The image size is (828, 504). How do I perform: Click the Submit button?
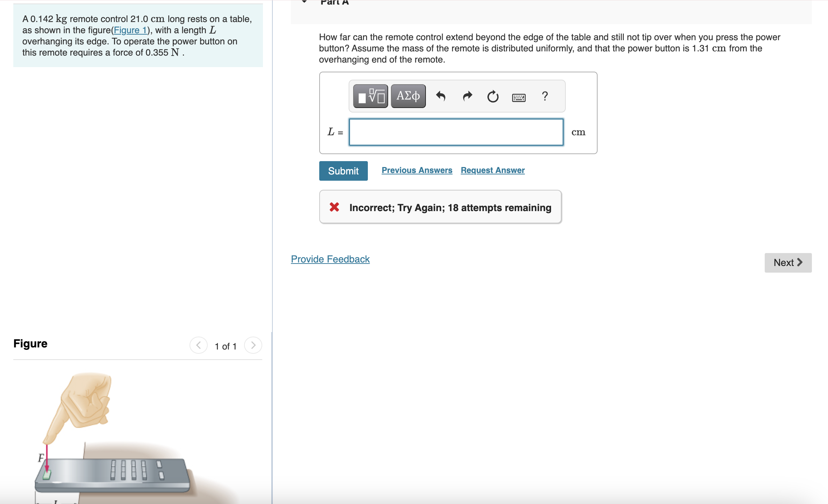pos(343,171)
